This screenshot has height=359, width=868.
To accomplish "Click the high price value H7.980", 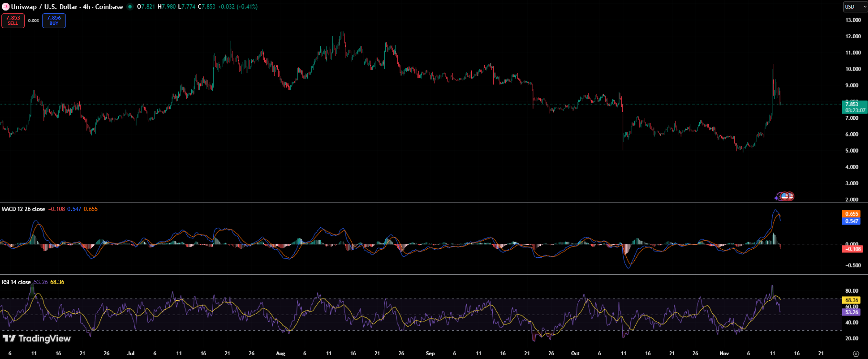I will 167,7.
